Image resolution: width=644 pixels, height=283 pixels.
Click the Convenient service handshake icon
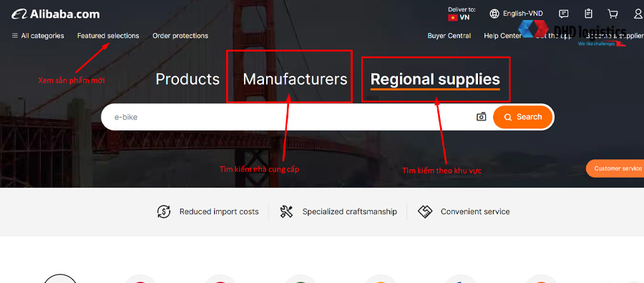(425, 211)
